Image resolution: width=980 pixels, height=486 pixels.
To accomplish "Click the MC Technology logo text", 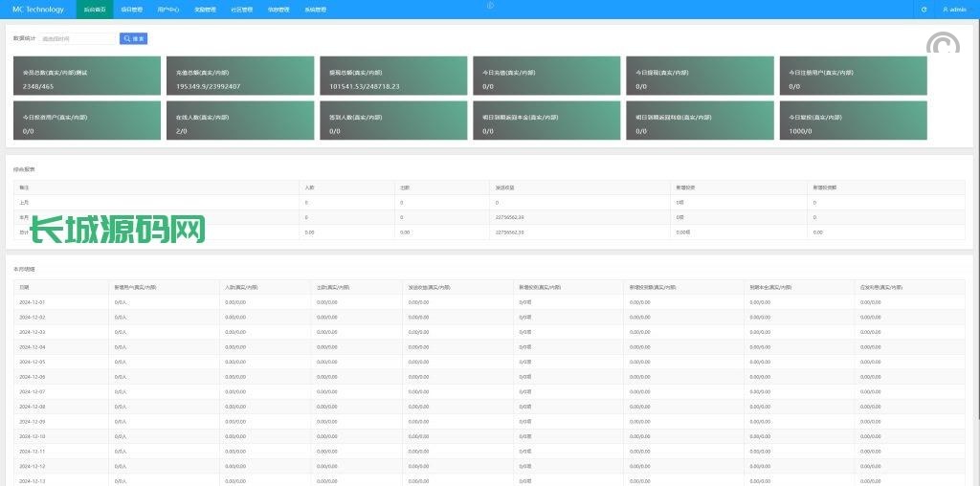I will click(38, 10).
